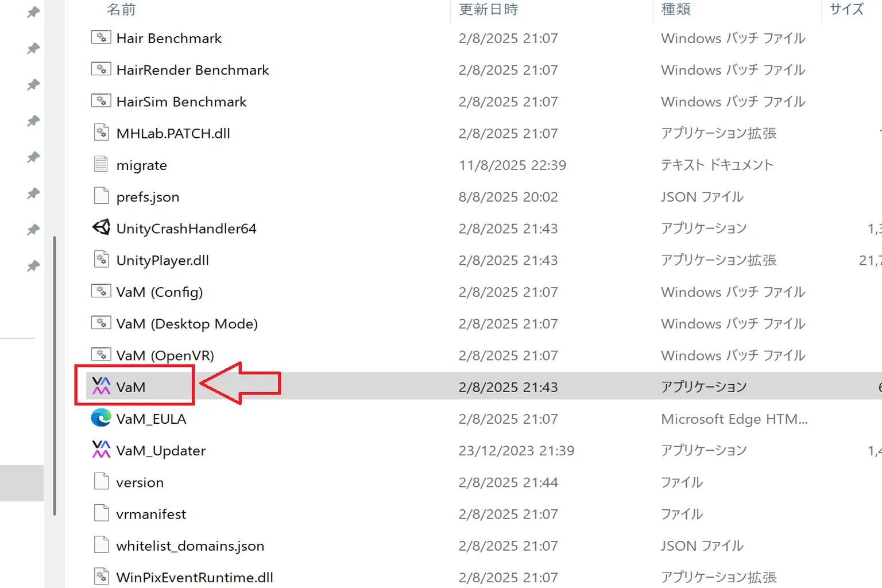Click the アプリケーション type of VaM_Updater

tap(703, 451)
